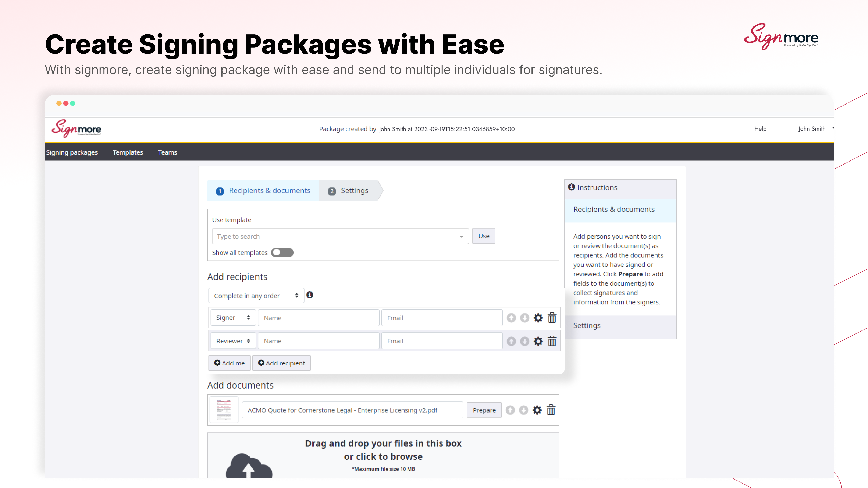The height and width of the screenshot is (488, 868).
Task: Click the ACMO Quote document thumbnail
Action: [224, 410]
